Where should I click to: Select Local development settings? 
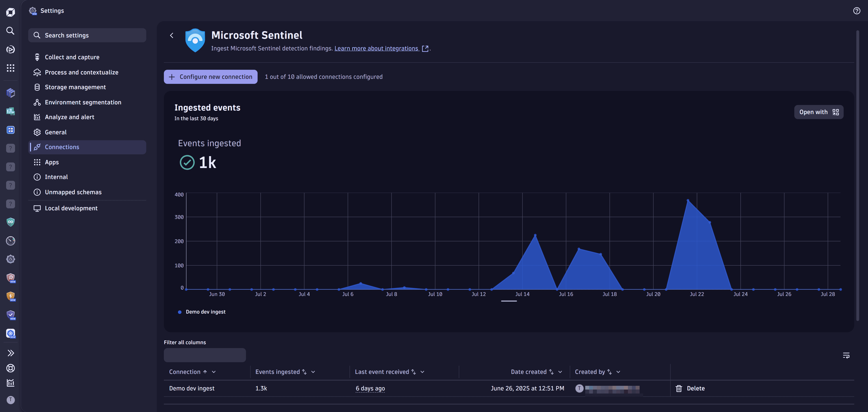87,208
